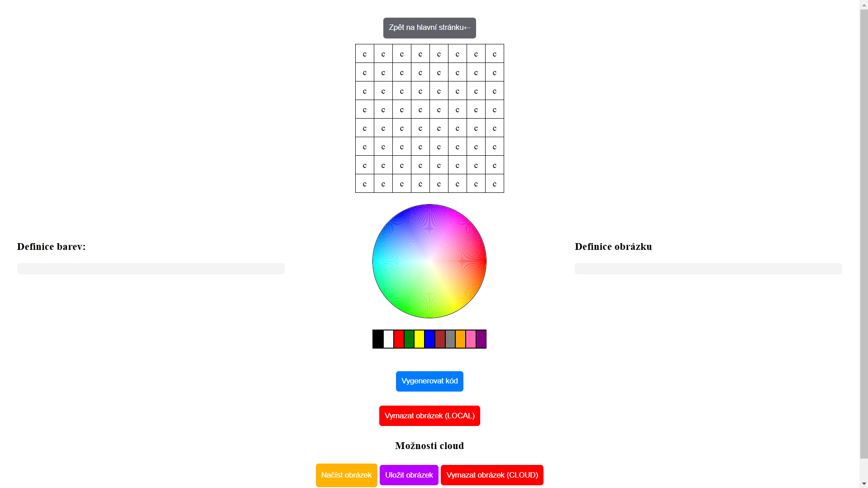
Task: Load image with Načíst obrázek
Action: pyautogui.click(x=346, y=475)
